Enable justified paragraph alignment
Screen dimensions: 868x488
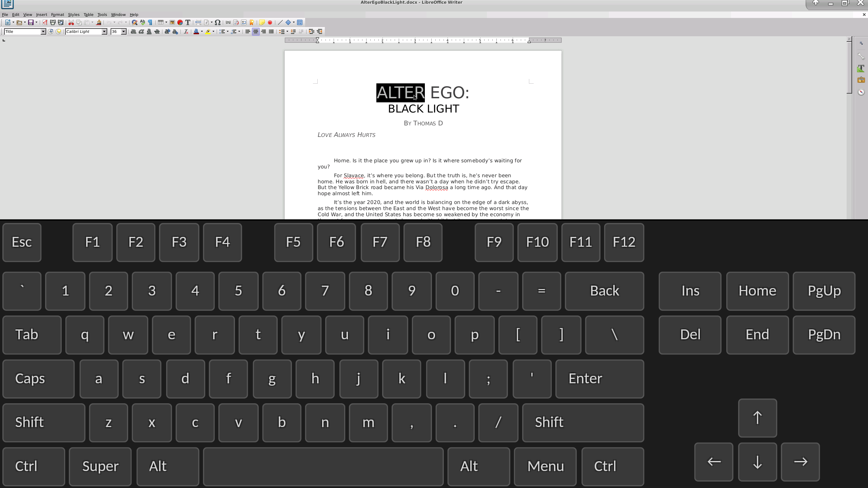pyautogui.click(x=271, y=32)
